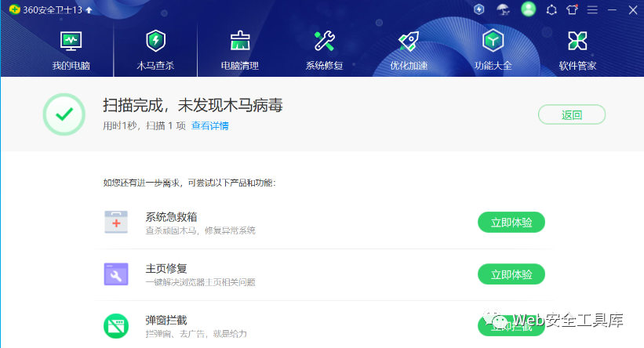This screenshot has width=644, height=348.
Task: Click the hexagon plugin icon in title bar
Action: pos(551,9)
